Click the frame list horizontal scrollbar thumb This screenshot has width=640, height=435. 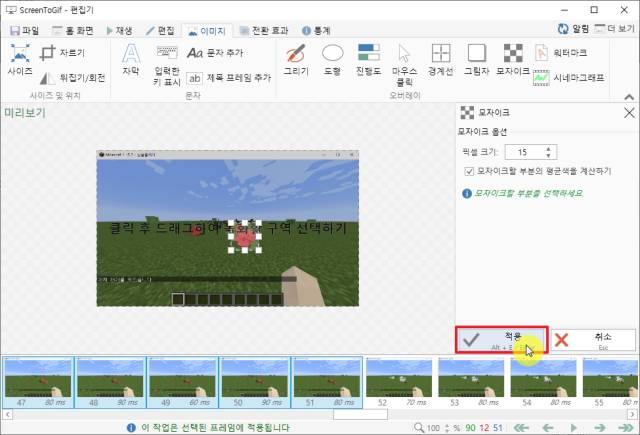[360, 415]
